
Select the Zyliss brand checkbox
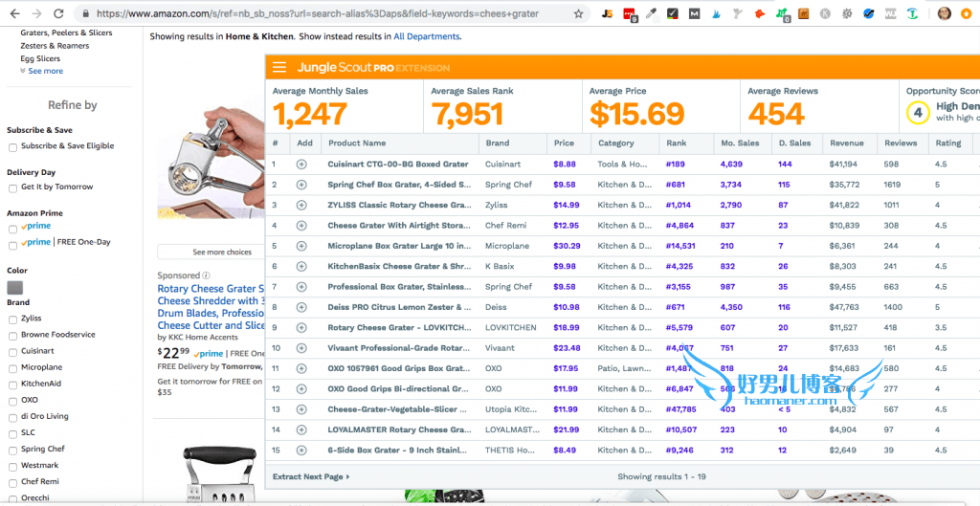pos(12,319)
